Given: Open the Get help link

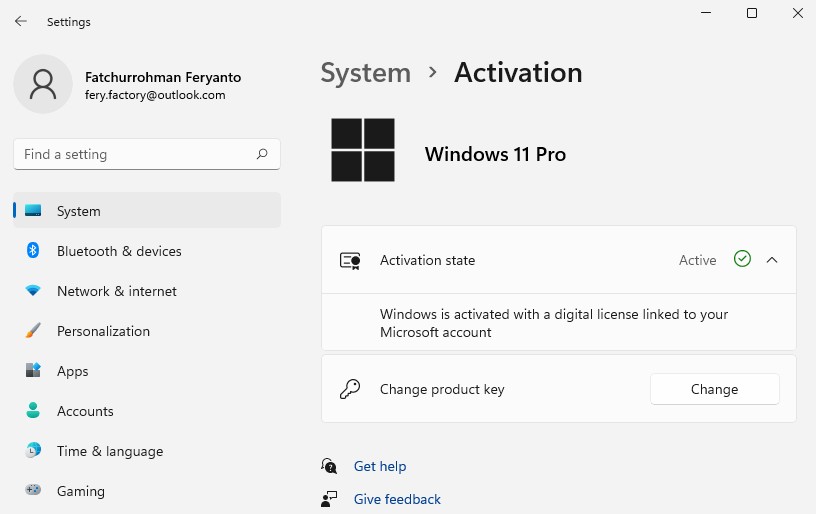Looking at the screenshot, I should pyautogui.click(x=380, y=466).
